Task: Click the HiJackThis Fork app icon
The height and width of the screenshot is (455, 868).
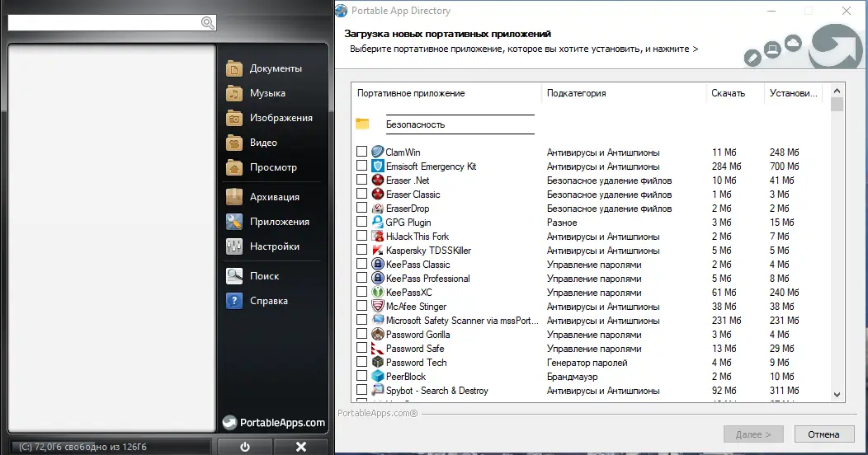Action: pos(378,236)
